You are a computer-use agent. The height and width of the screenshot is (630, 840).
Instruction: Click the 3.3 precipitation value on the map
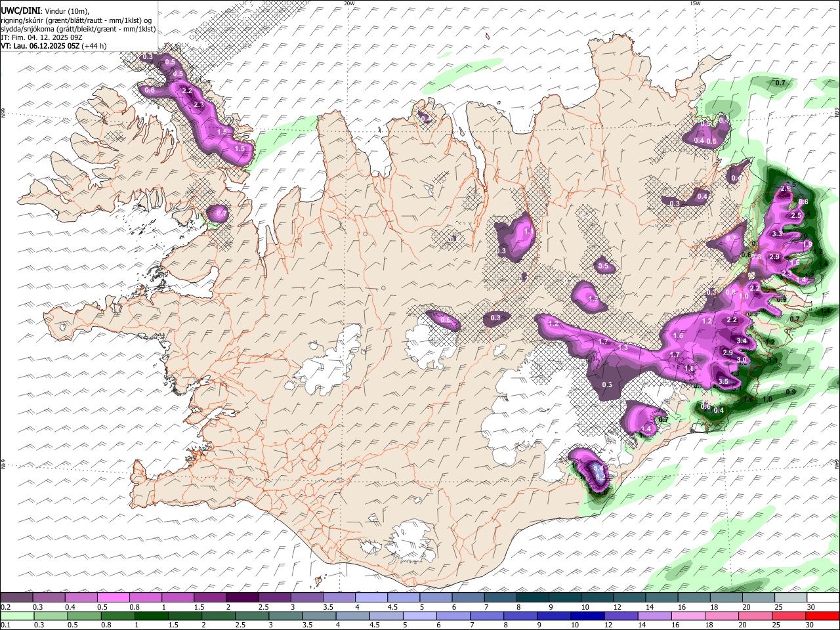point(777,234)
